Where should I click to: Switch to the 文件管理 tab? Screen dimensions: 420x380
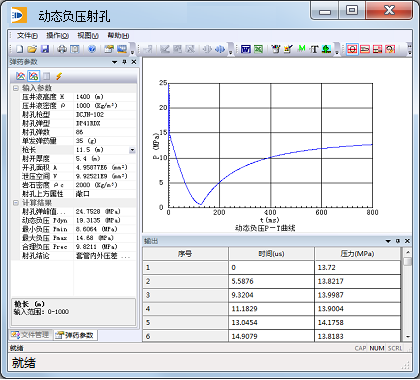pos(30,335)
